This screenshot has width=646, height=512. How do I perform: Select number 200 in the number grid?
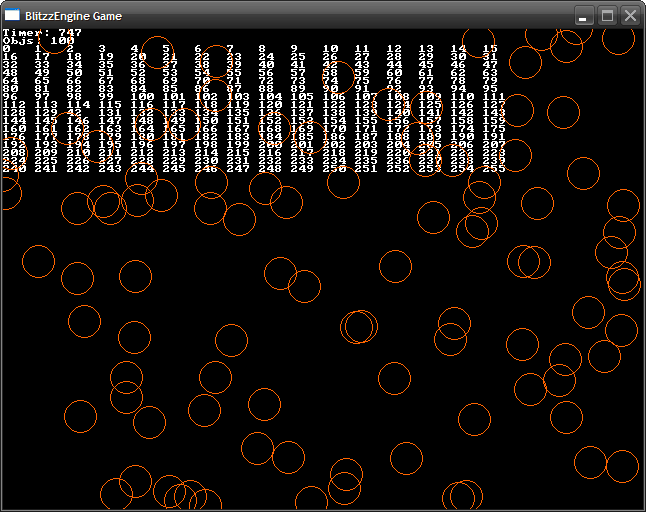point(270,145)
